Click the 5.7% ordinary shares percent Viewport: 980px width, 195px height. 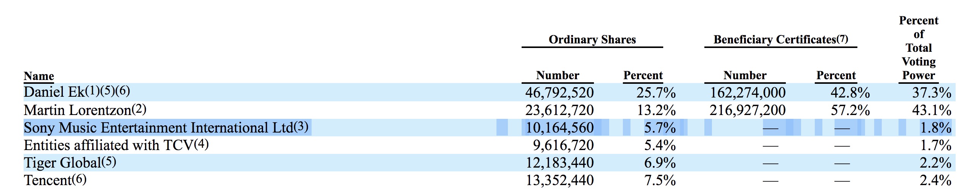[x=660, y=127]
